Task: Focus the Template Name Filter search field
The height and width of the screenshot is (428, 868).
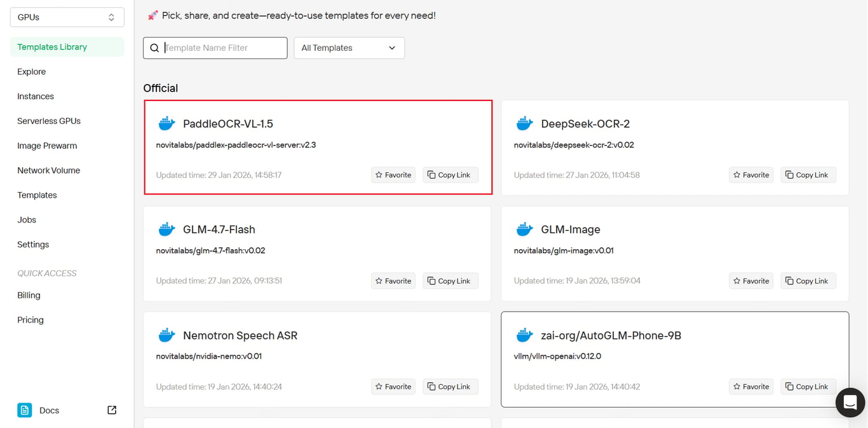Action: pos(215,48)
